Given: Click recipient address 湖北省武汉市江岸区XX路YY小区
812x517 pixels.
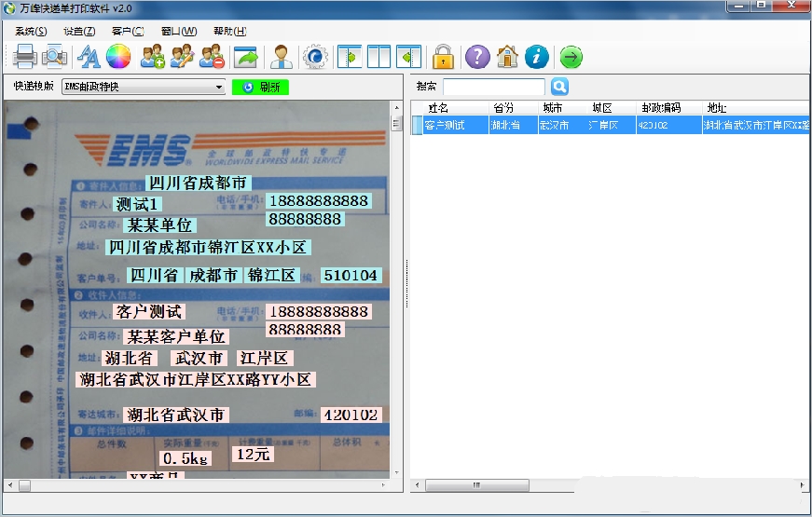Looking at the screenshot, I should point(195,380).
